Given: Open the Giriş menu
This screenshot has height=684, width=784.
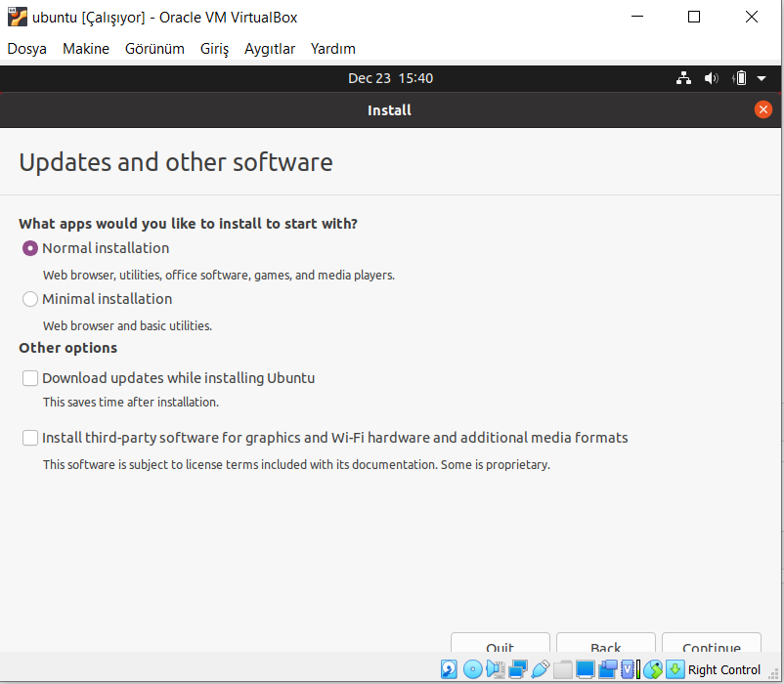Looking at the screenshot, I should tap(214, 49).
